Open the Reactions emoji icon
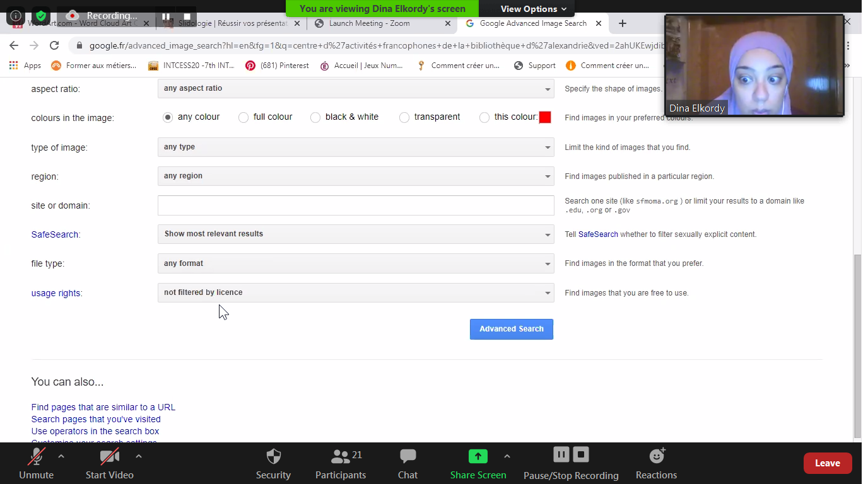This screenshot has width=868, height=484. click(x=656, y=456)
